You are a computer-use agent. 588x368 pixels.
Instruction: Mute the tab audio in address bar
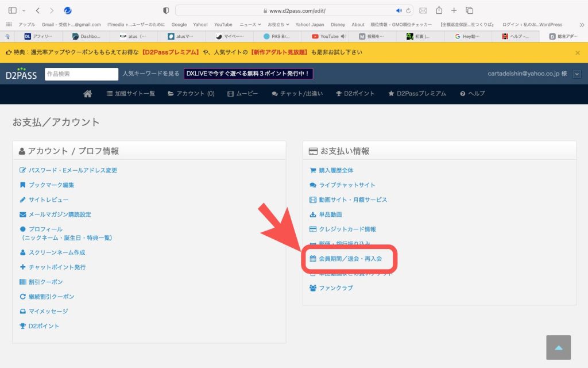(x=399, y=10)
